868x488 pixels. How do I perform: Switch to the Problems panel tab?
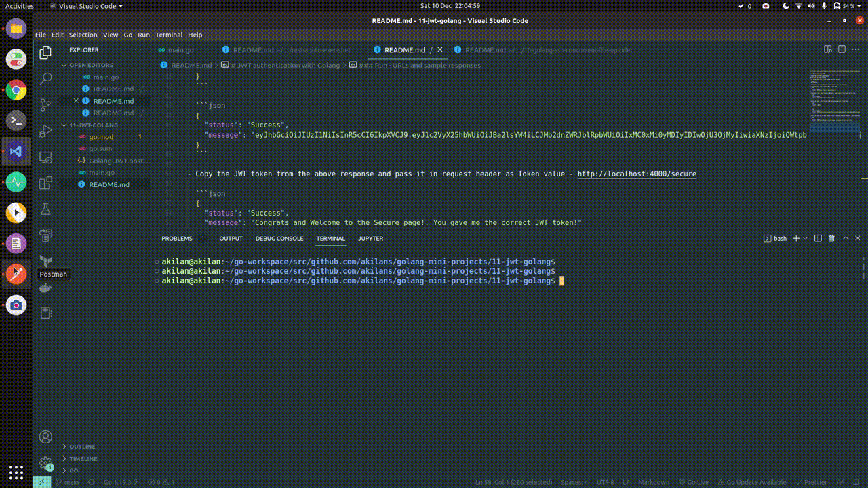[x=177, y=238]
